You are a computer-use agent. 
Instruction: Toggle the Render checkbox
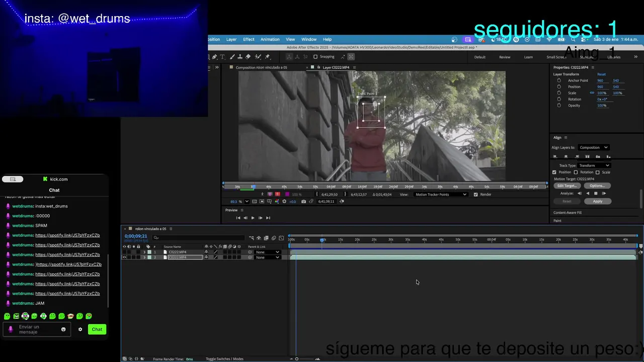point(475,195)
